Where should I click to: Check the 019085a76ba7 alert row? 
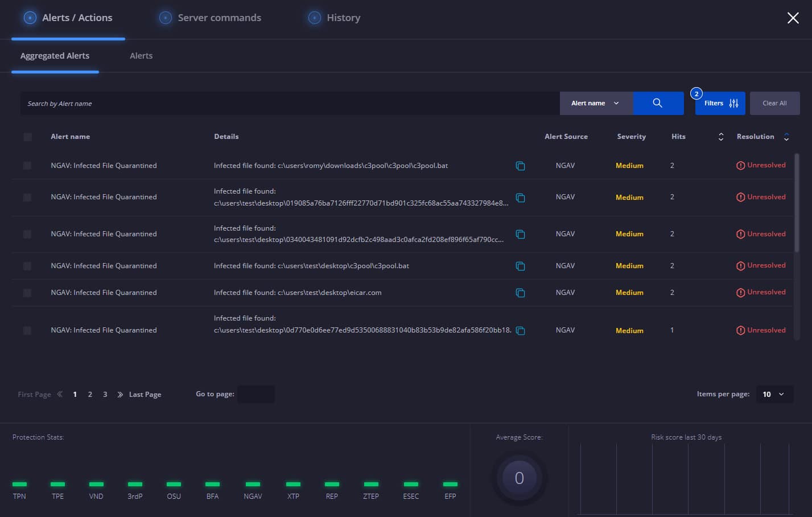27,197
